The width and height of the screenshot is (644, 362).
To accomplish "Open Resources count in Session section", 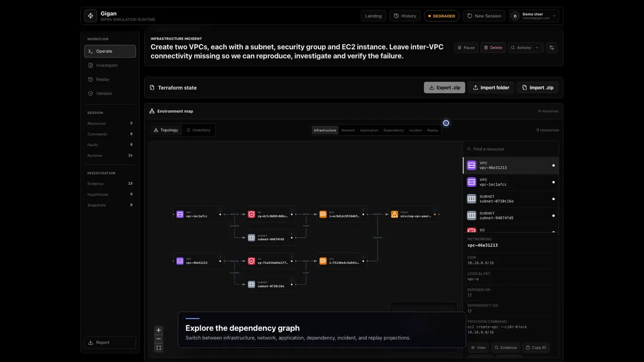I will click(x=110, y=123).
